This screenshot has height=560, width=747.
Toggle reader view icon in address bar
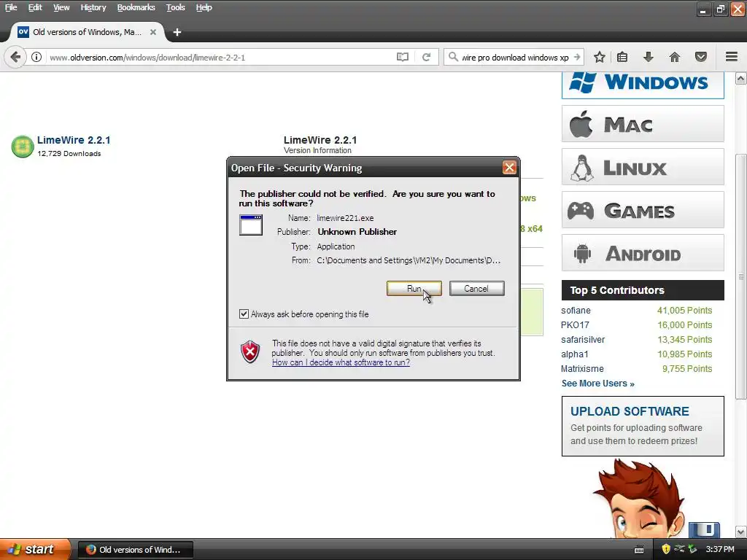(403, 57)
